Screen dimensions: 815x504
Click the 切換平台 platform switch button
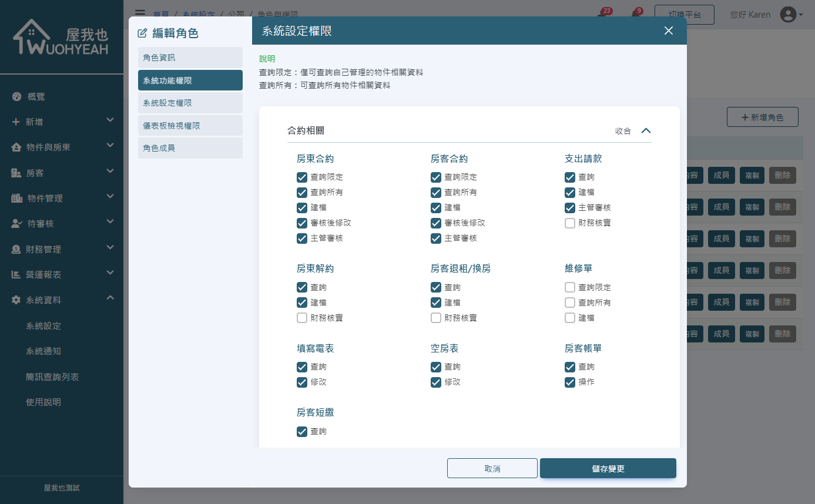point(684,15)
